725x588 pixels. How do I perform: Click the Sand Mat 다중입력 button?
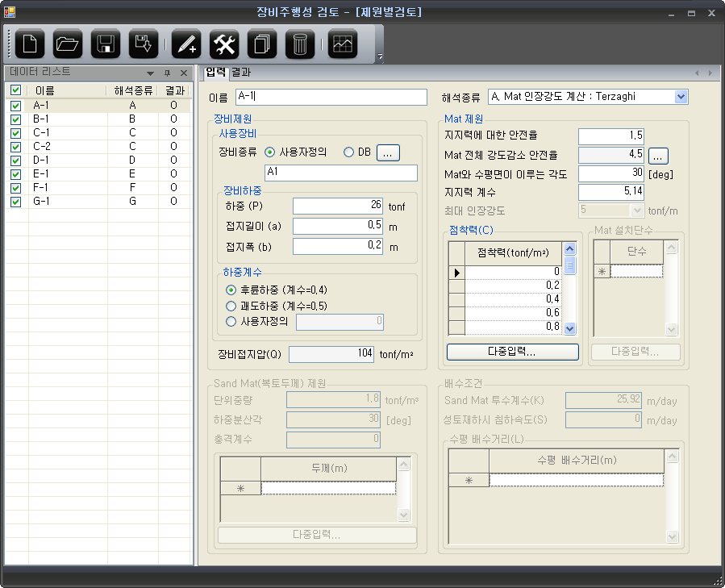coord(317,536)
